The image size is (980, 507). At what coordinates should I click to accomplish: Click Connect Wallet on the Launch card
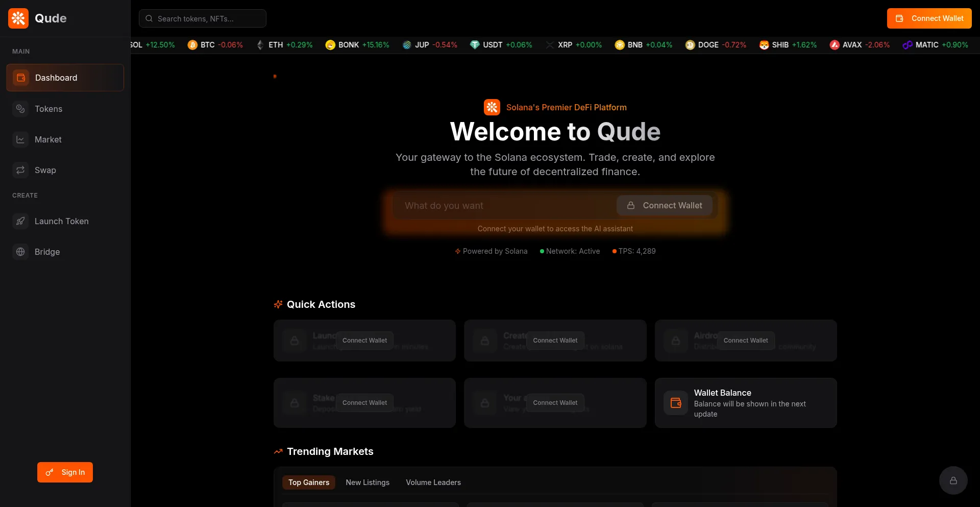(x=364, y=341)
